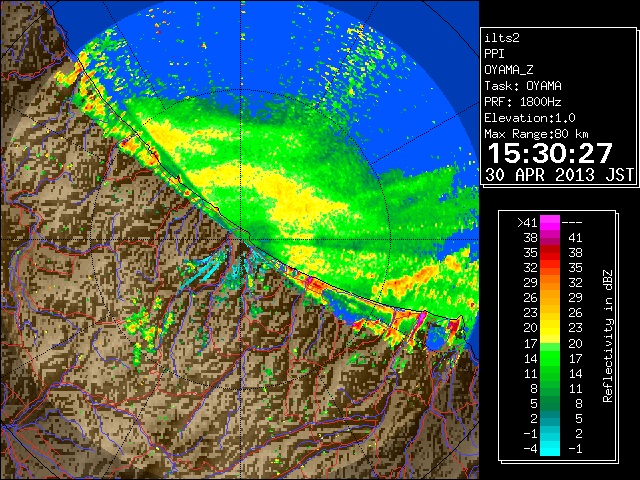Screen dimensions: 640x480
Task: Click the orange swatch beside the 29 label
Action: [x=550, y=282]
